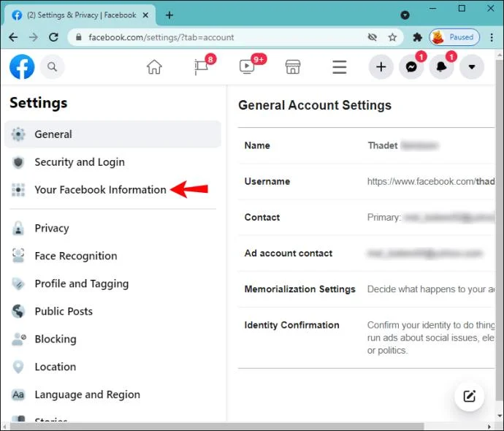Click the address bar URL
This screenshot has height=431, width=504.
161,37
